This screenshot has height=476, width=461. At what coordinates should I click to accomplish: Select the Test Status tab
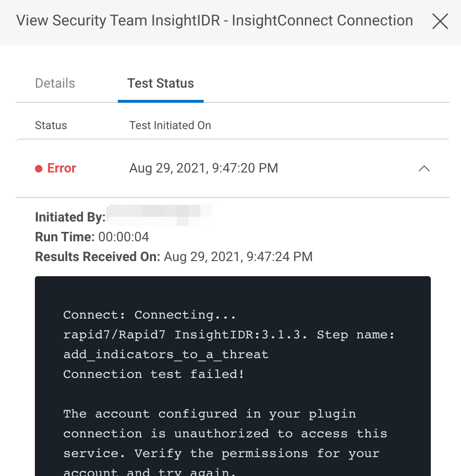point(161,83)
